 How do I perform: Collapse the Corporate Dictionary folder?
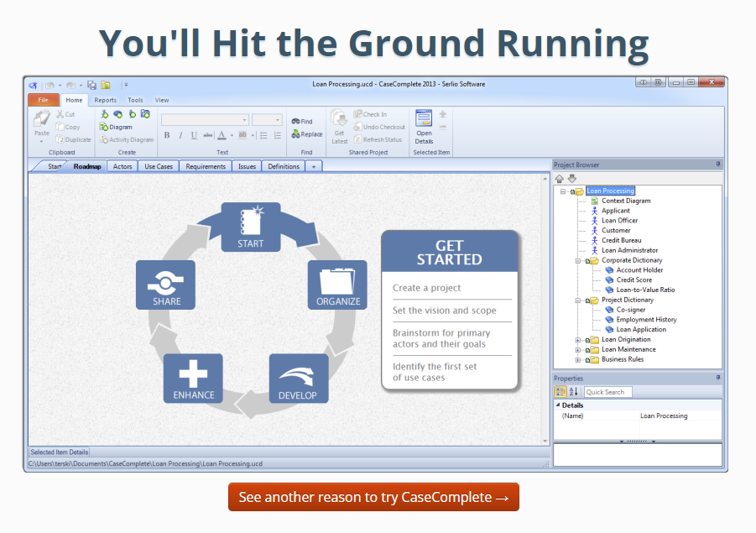tap(577, 261)
